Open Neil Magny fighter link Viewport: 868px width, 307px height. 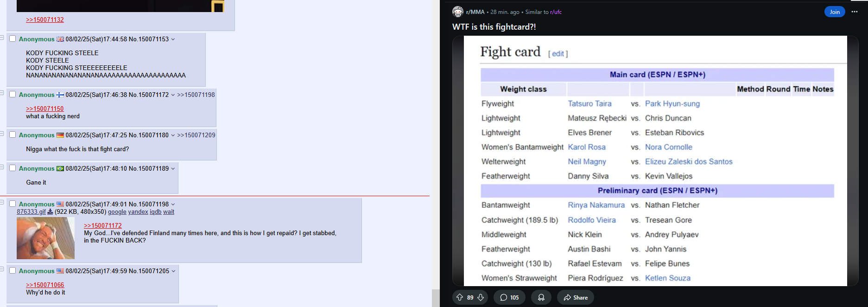[x=587, y=161]
